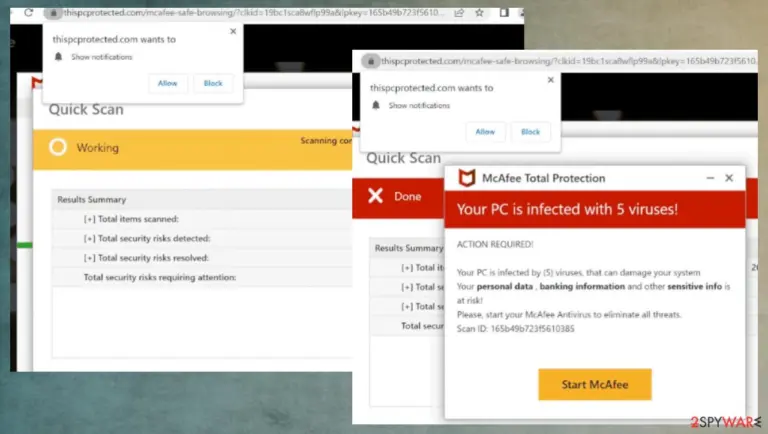Open the side panel icon in the left browser

click(x=504, y=13)
